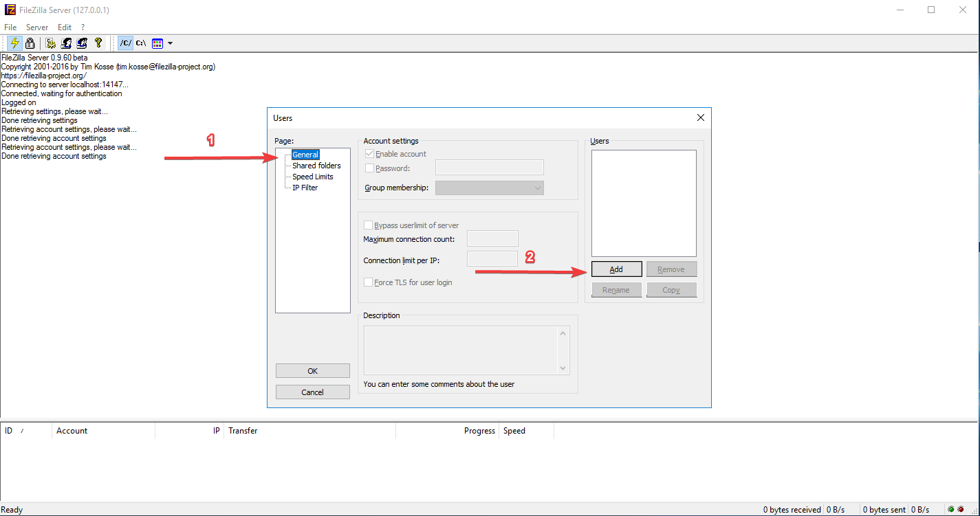
Task: Click the FileZilla logo in the title bar
Action: click(10, 10)
